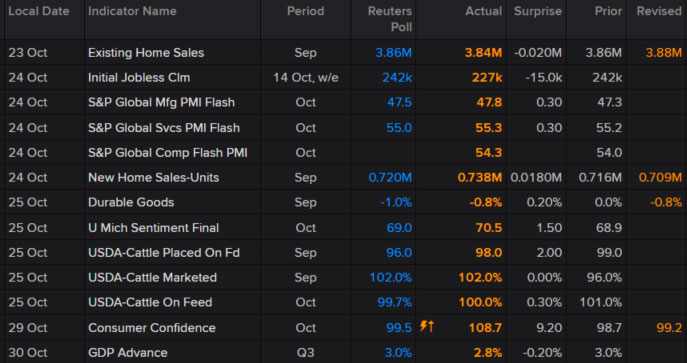
Task: Open the Durable Goods indicator
Action: click(x=131, y=202)
